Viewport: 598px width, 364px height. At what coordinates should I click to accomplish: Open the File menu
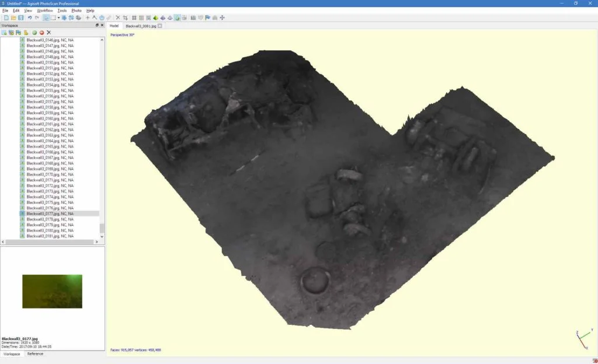coord(5,10)
